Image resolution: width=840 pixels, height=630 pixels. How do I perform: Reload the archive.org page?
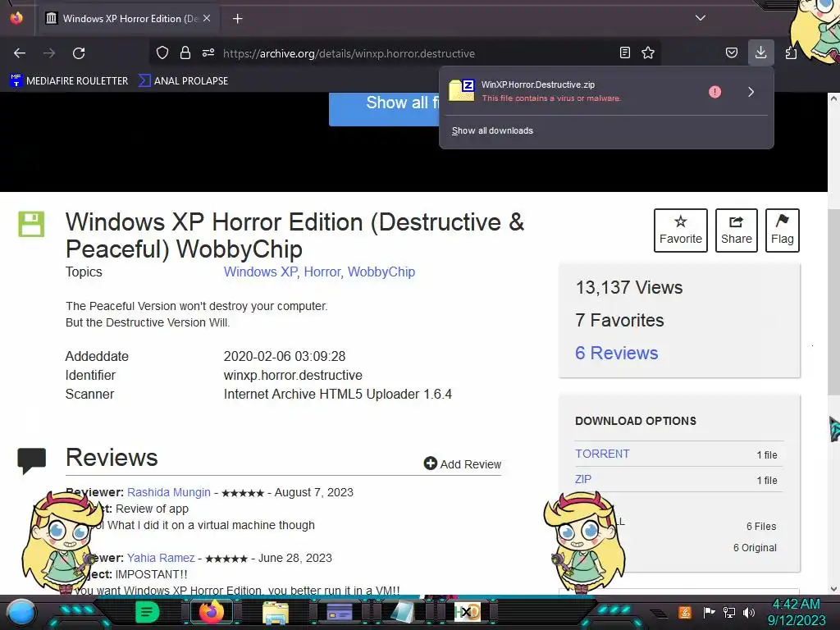tap(79, 53)
